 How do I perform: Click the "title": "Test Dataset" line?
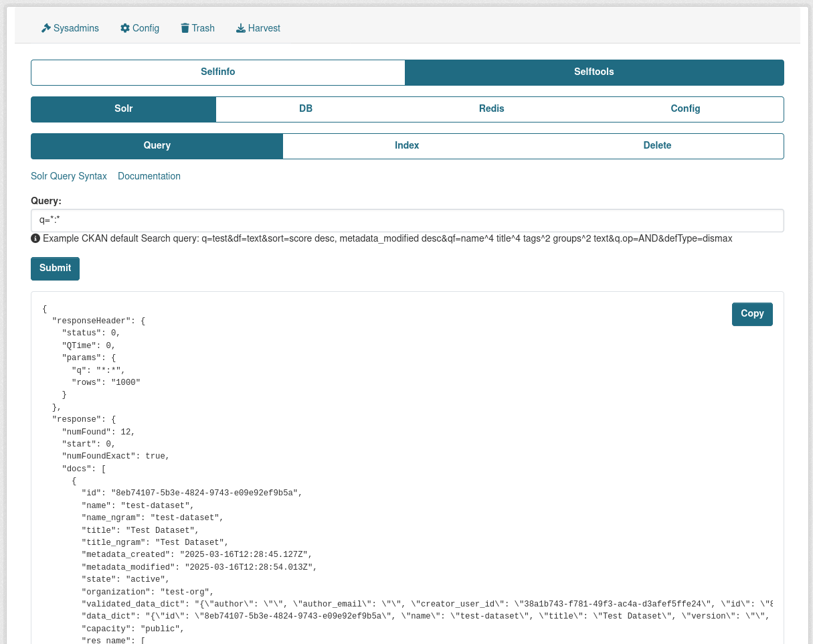coord(141,531)
